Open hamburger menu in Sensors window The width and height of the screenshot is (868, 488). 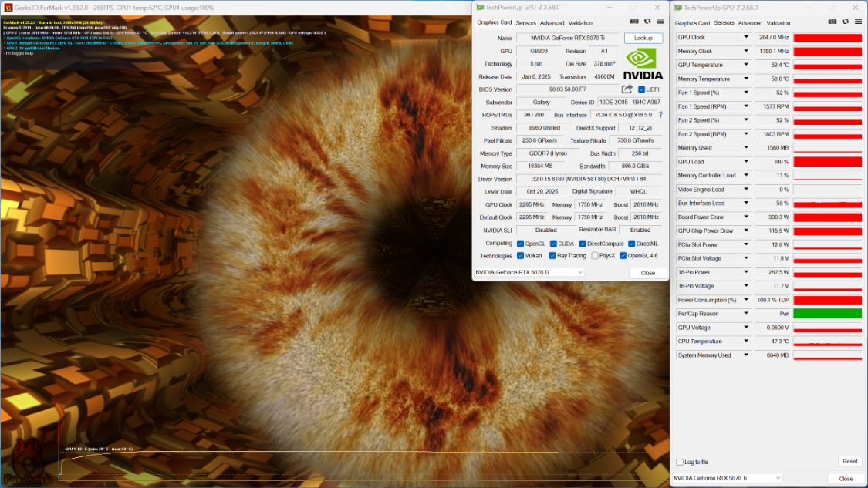858,22
